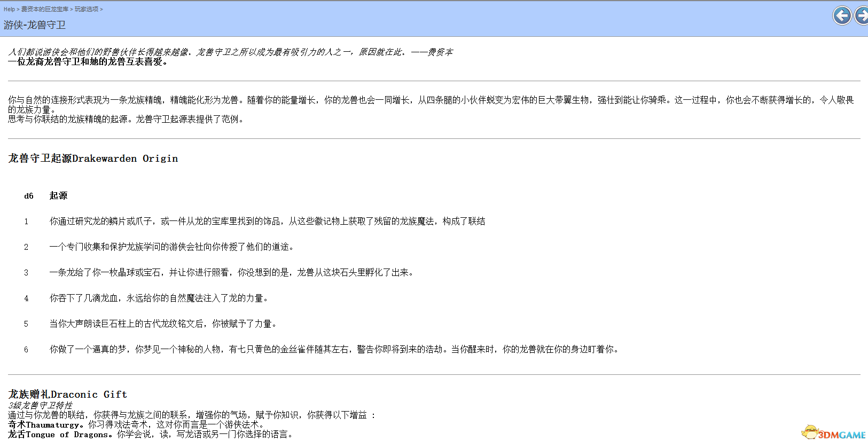This screenshot has height=442, width=868.
Task: Click the heading 龙兽守卫起源Drakewarden Origin
Action: pyautogui.click(x=93, y=158)
